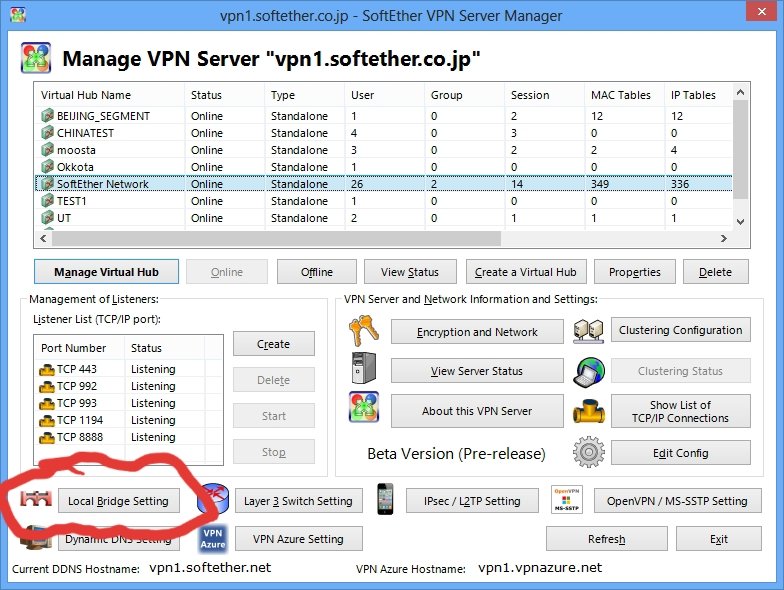784x590 pixels.
Task: Click the keys icon beside Encryption and Network
Action: click(x=364, y=330)
